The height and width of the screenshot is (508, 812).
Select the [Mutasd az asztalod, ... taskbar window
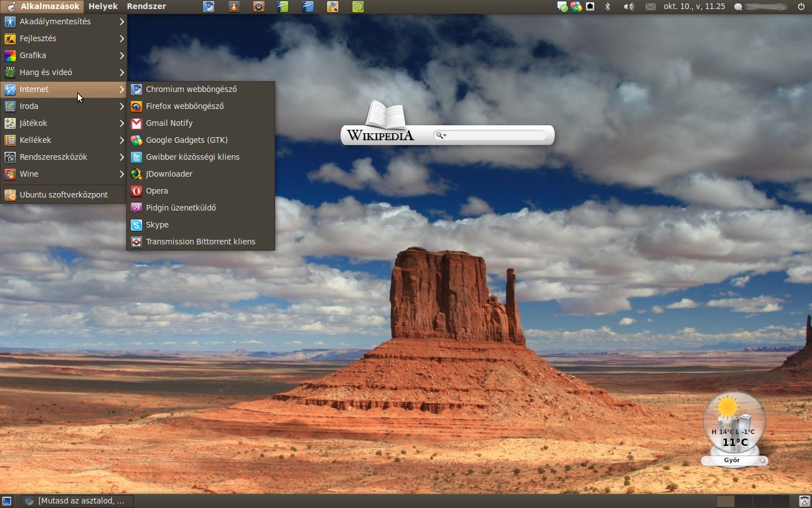[77, 501]
